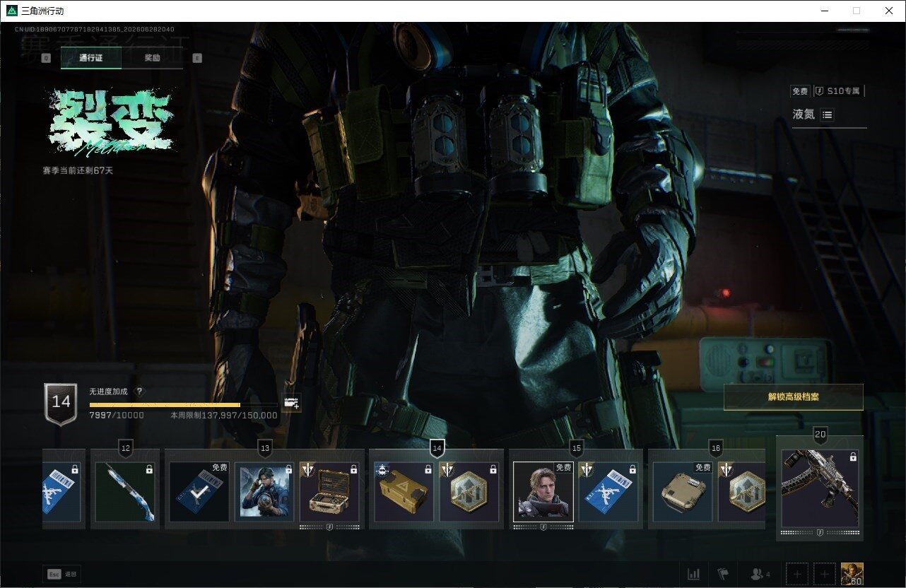Click the level 13 marker badge
Screen dimensions: 906x588
tap(265, 448)
